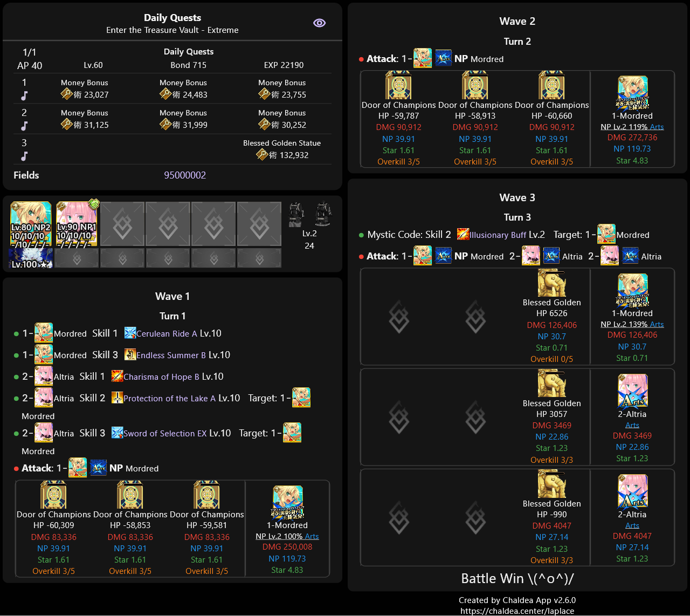This screenshot has width=690, height=616.
Task: Open Charisma of Hope B skill link
Action: (161, 377)
